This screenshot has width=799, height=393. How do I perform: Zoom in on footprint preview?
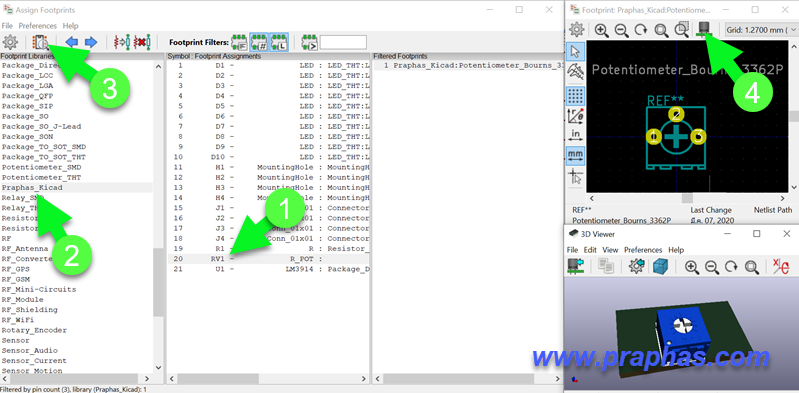[602, 30]
